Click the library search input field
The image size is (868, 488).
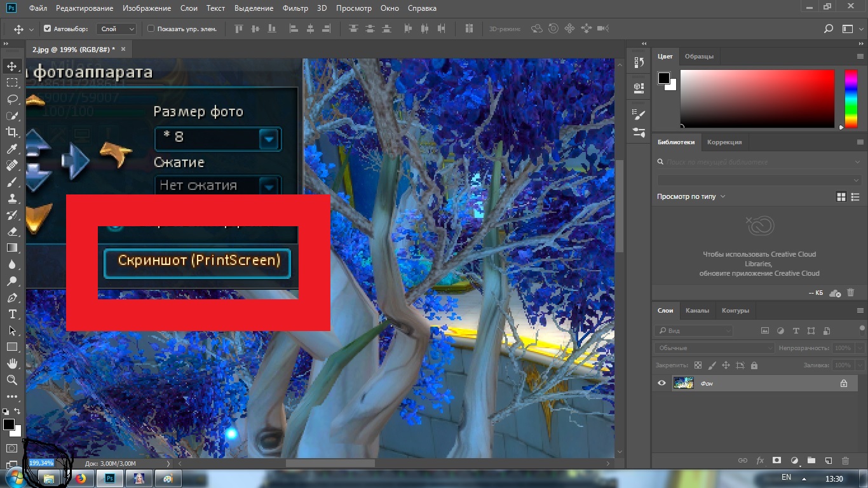(759, 162)
